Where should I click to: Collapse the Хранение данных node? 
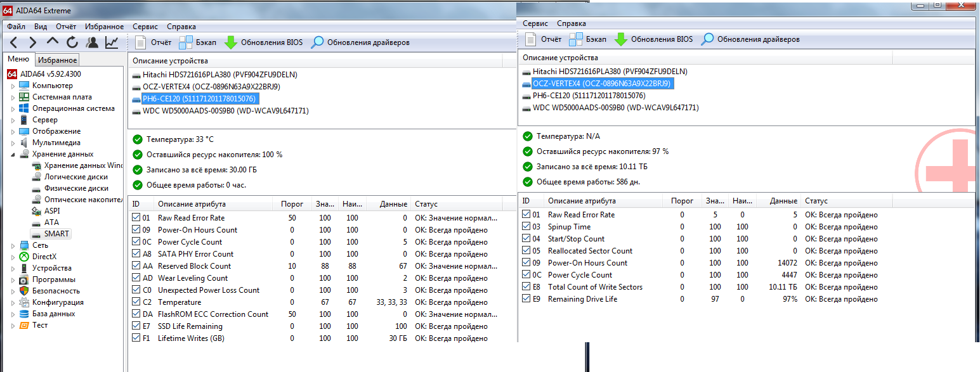point(13,154)
